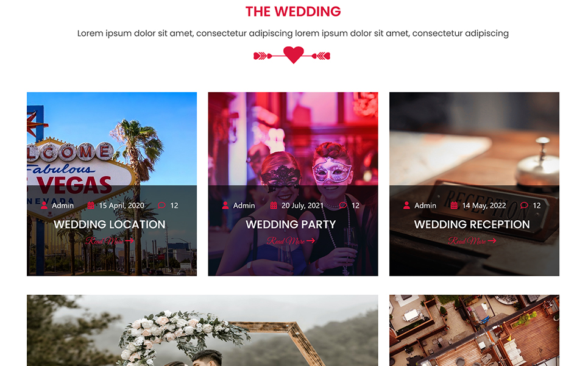588x366 pixels.
Task: Click the calendar icon beside 15 April, 2020
Action: click(x=91, y=206)
